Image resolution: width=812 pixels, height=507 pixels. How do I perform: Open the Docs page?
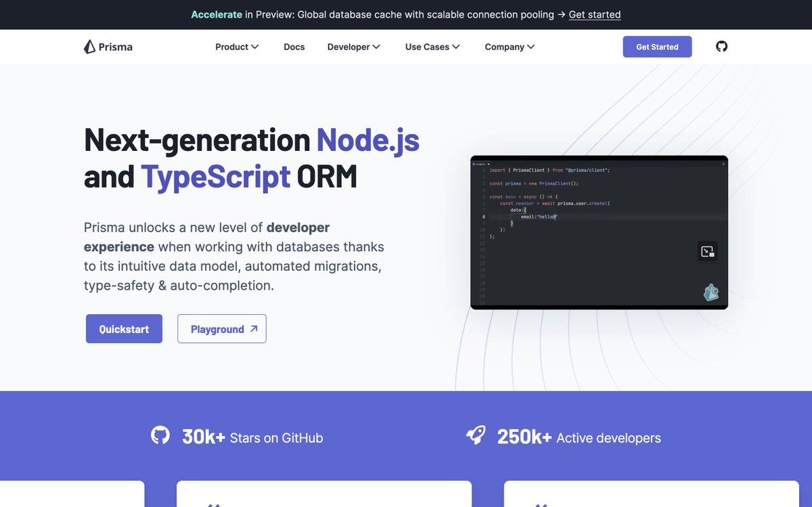pos(294,47)
